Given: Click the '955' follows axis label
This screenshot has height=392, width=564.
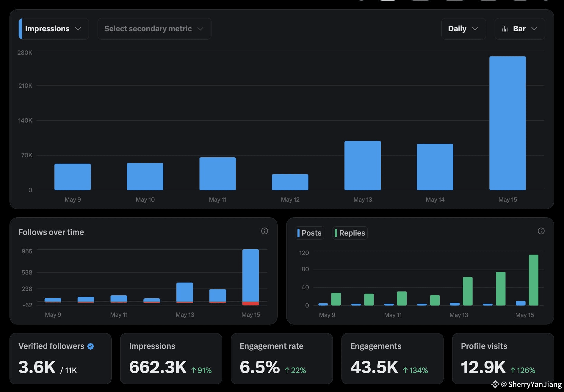Looking at the screenshot, I should (x=27, y=251).
